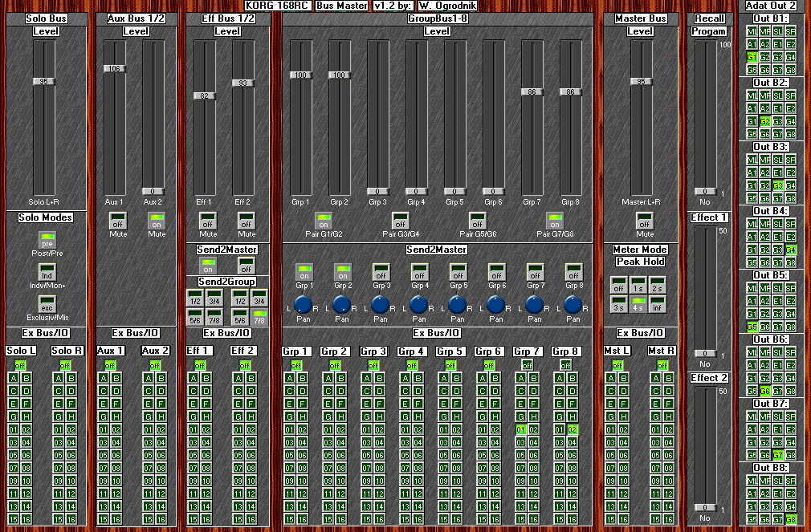
Task: Enable the Pair G3/G4 button
Action: pyautogui.click(x=401, y=221)
